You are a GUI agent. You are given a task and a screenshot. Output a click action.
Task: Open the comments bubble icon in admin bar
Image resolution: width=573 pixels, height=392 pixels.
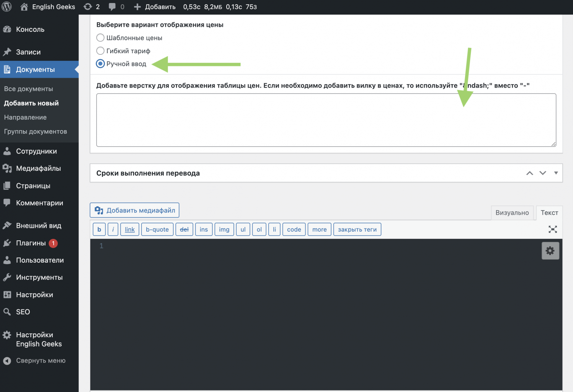(112, 7)
